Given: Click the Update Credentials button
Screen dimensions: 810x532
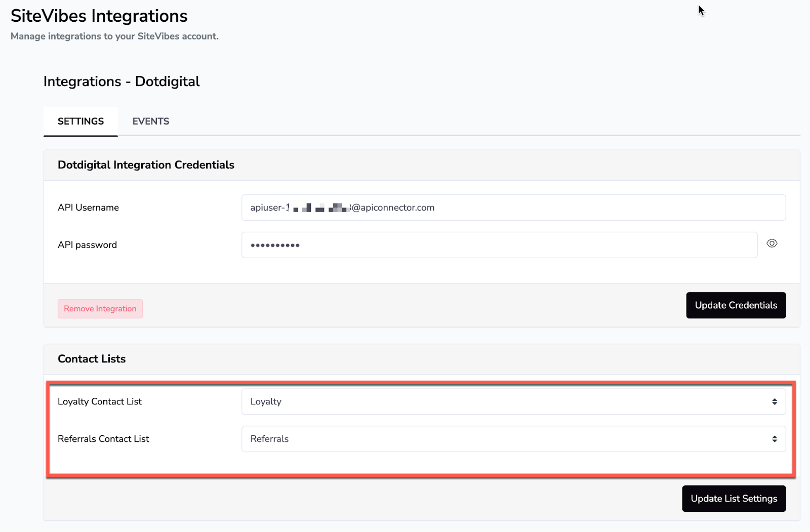Looking at the screenshot, I should [736, 305].
